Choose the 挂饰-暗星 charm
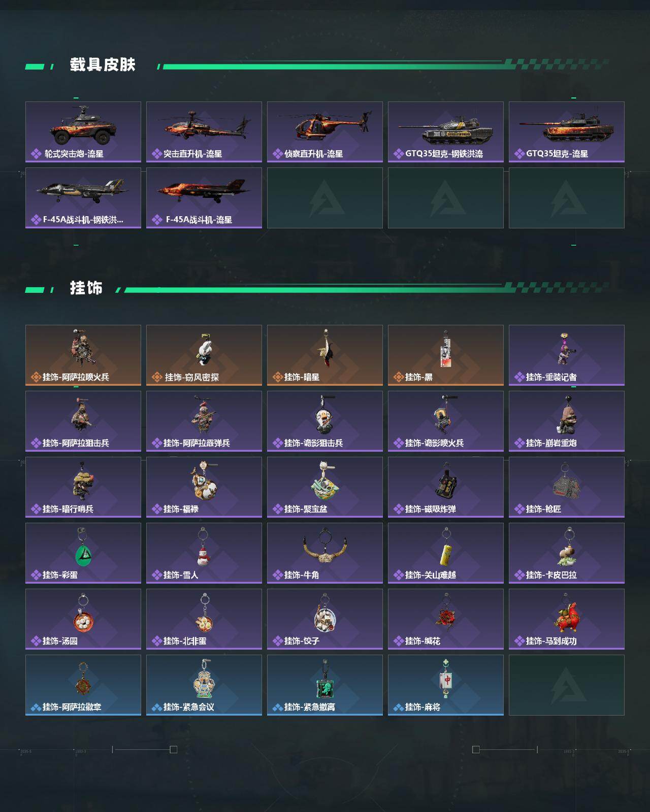 click(325, 355)
